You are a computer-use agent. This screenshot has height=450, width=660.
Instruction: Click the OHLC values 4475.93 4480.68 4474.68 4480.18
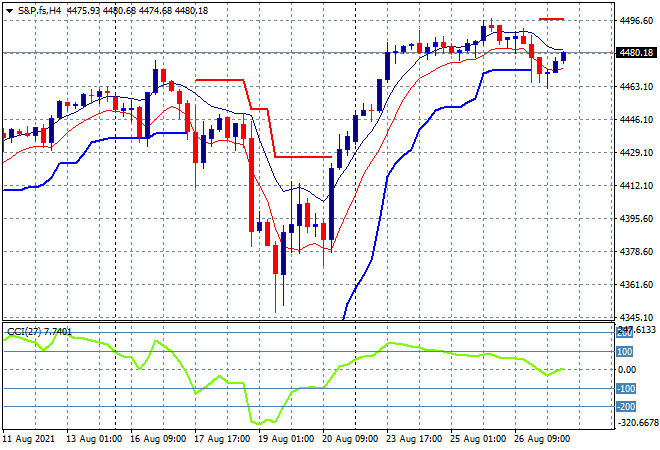pos(138,11)
